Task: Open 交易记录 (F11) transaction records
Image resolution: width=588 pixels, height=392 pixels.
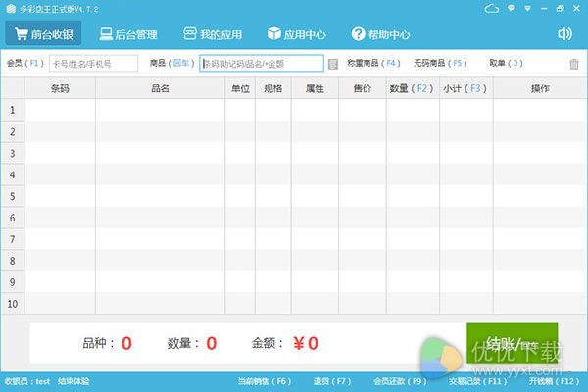Action: [478, 381]
